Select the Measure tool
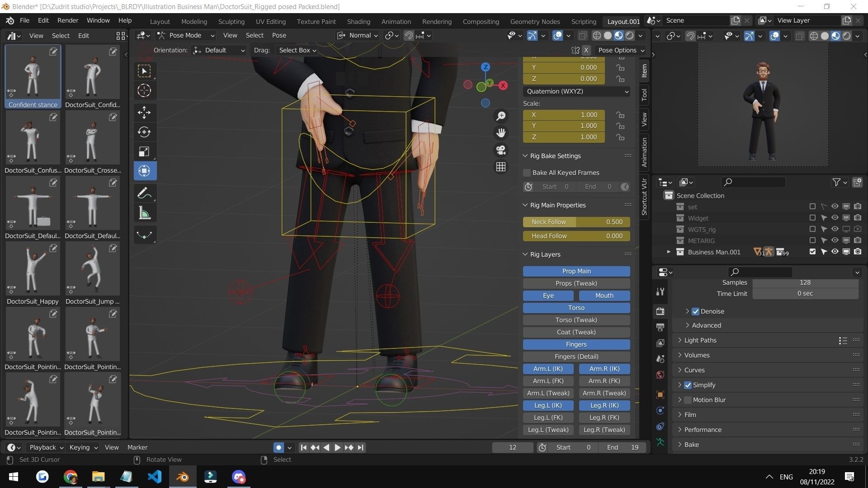Image resolution: width=868 pixels, height=488 pixels. click(x=144, y=213)
